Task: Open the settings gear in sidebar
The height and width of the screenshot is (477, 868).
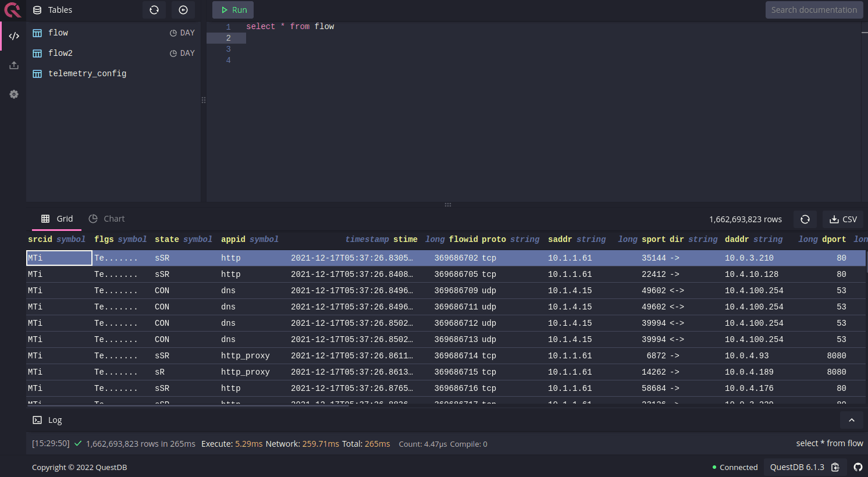Action: click(x=14, y=94)
